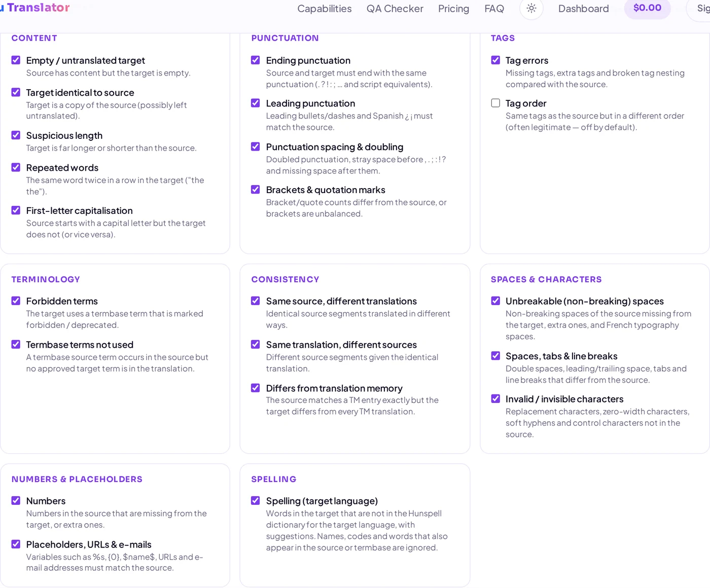The width and height of the screenshot is (710, 588).
Task: Disable the Tag errors check
Action: tap(495, 60)
